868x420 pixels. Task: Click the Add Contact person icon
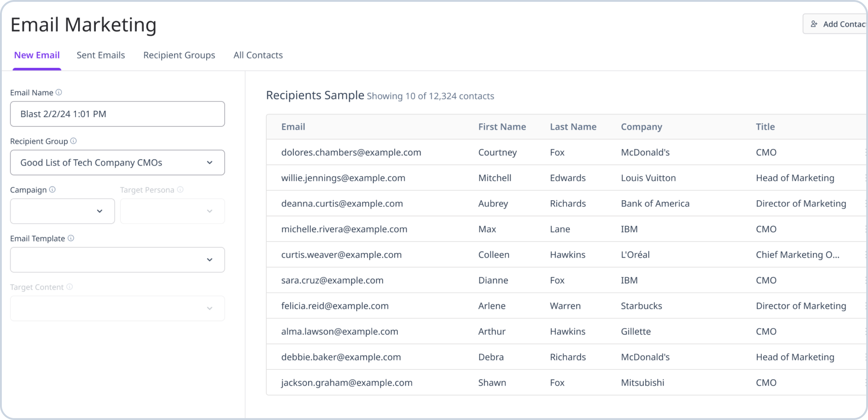[x=815, y=24]
